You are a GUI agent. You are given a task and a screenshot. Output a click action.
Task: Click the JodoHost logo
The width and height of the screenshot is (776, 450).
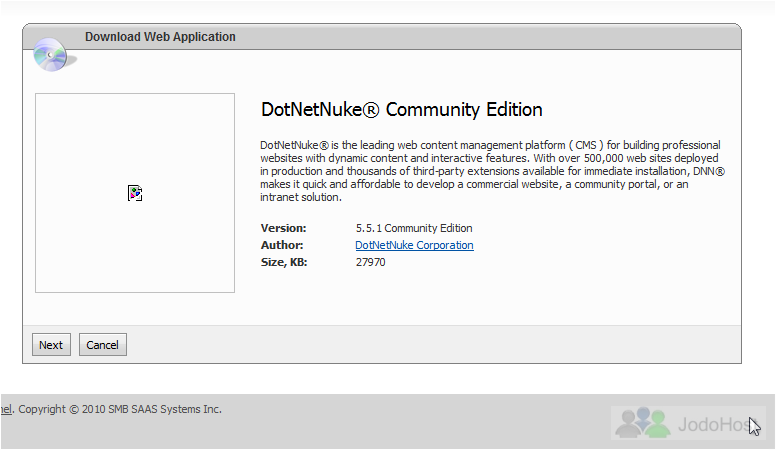pos(688,423)
